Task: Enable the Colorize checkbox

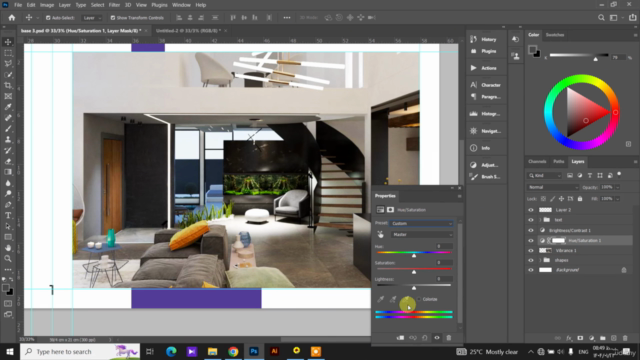Action: (x=419, y=299)
